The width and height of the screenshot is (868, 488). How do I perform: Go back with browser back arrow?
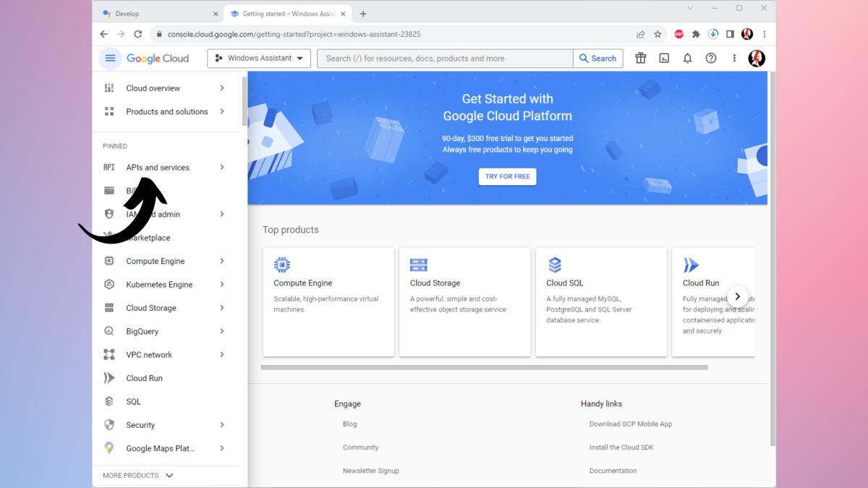tap(103, 34)
